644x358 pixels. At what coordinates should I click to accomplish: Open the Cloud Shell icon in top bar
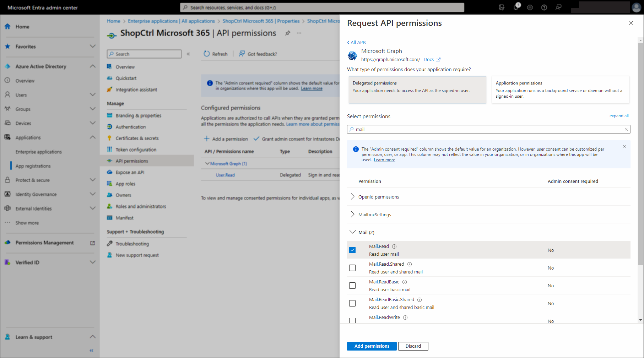502,7
